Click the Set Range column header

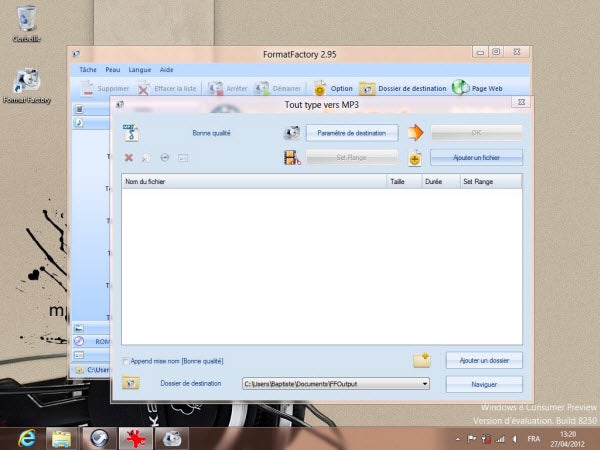491,181
